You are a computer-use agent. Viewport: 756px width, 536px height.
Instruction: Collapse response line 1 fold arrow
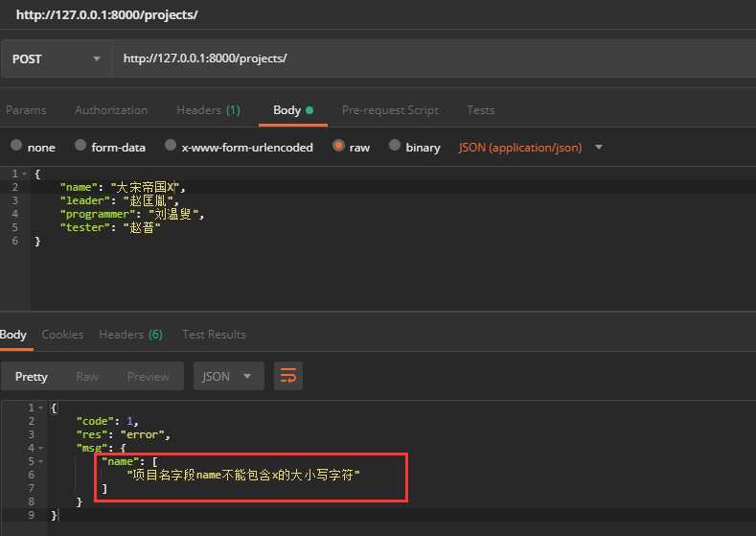(x=41, y=408)
